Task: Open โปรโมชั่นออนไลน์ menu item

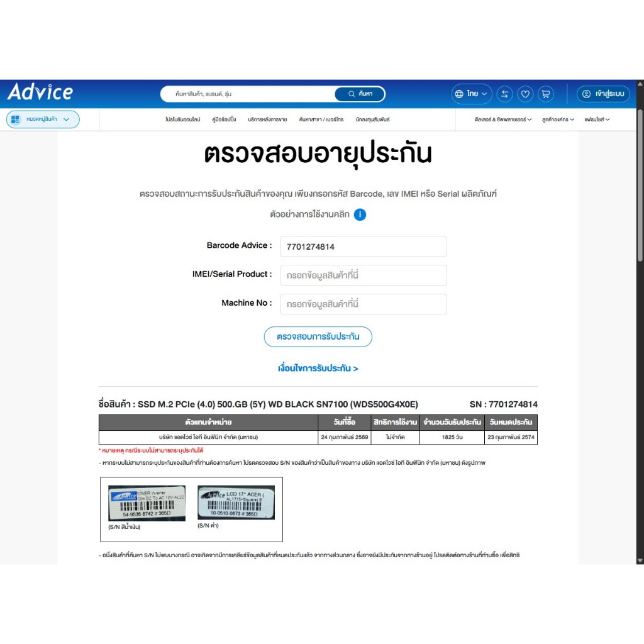Action: 182,119
